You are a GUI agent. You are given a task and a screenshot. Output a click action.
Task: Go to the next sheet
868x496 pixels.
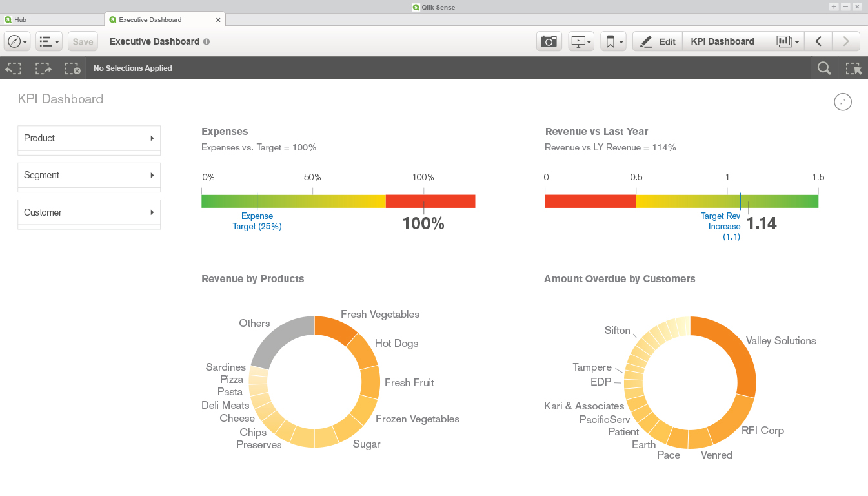coord(846,41)
